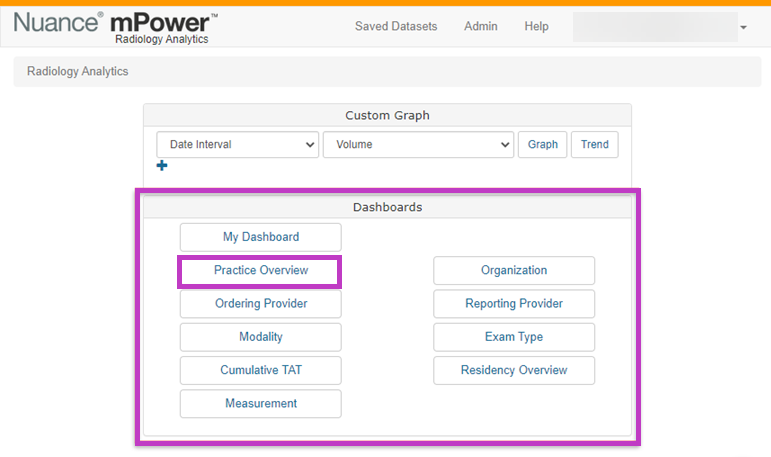Open the Date Interval dropdown

(x=237, y=145)
